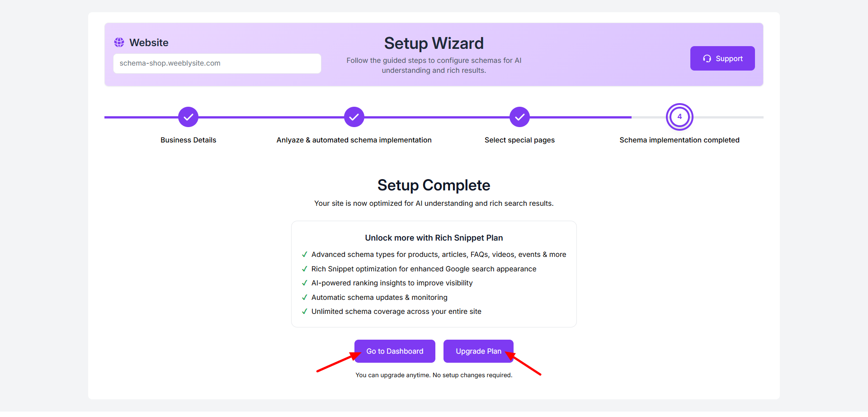This screenshot has width=868, height=417.
Task: Select the Business Details step label
Action: pos(189,140)
